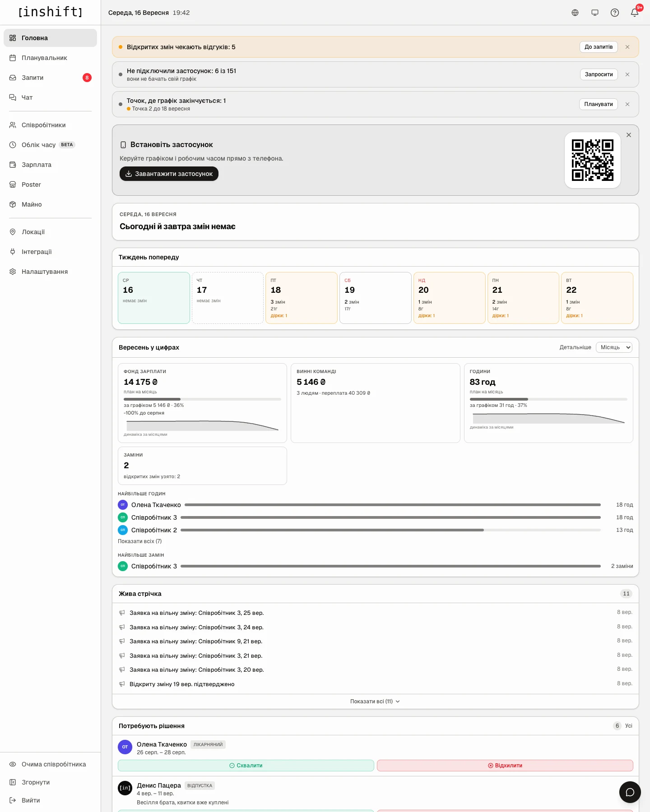
Task: Dismiss the schedule ending alert
Action: click(627, 104)
